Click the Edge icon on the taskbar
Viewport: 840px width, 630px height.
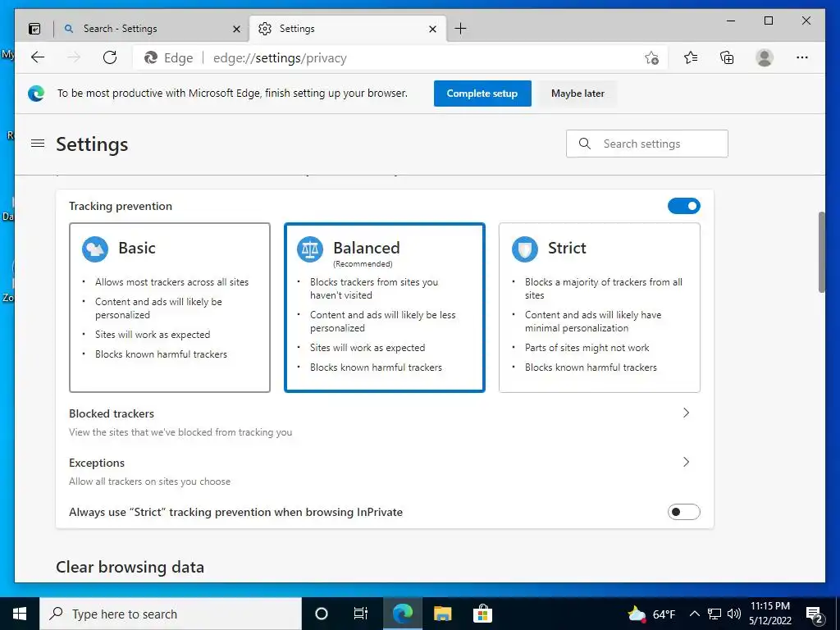click(403, 614)
